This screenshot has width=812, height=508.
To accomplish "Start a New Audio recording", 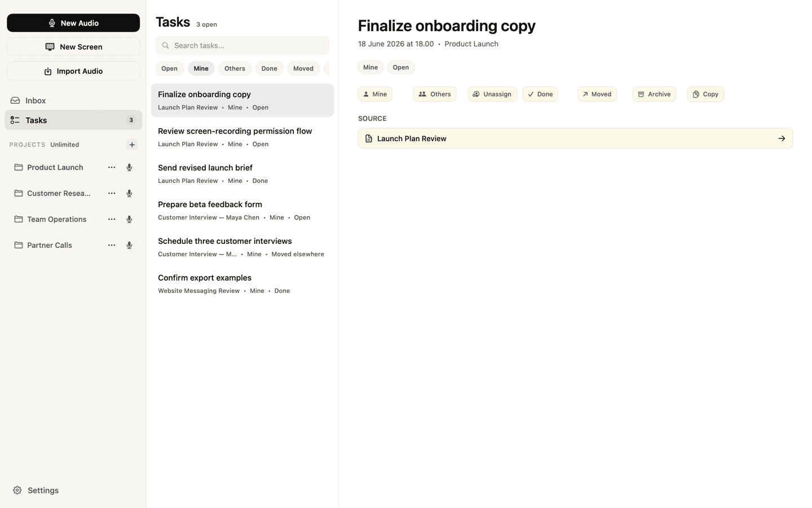I will pyautogui.click(x=73, y=23).
